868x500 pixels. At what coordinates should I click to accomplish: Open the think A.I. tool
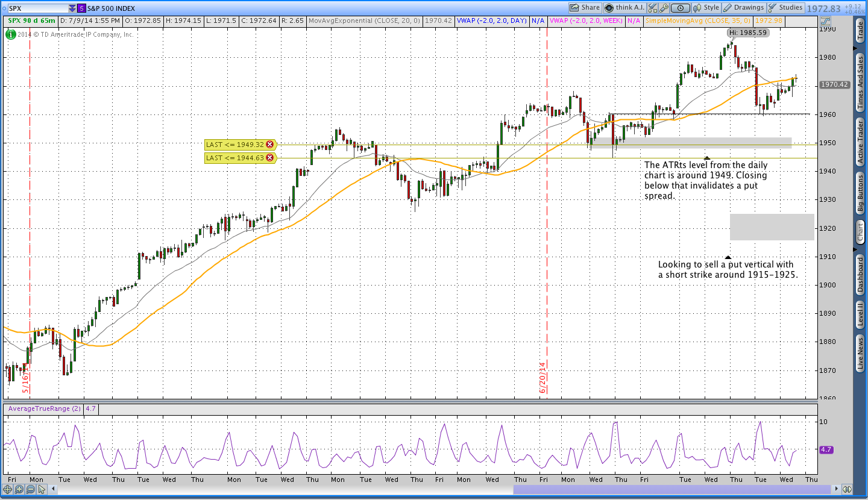624,8
